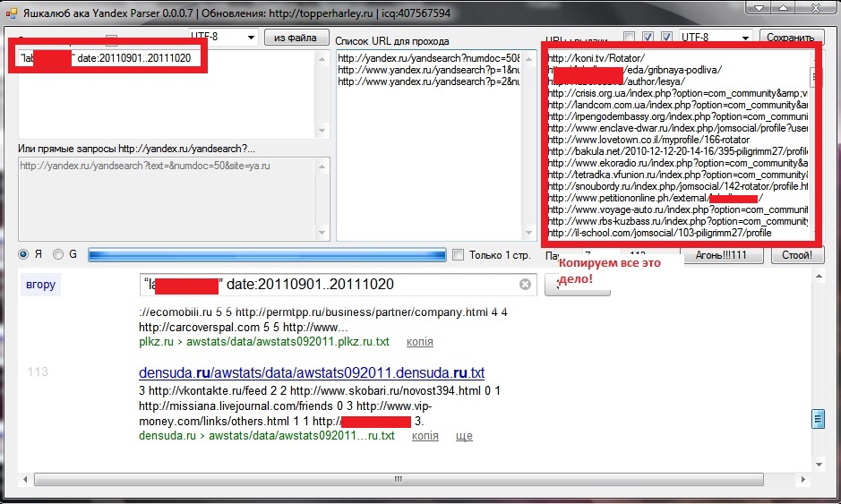This screenshot has height=504, width=841.
Task: Click the browser pane scroll-up arrow
Action: coord(819,276)
